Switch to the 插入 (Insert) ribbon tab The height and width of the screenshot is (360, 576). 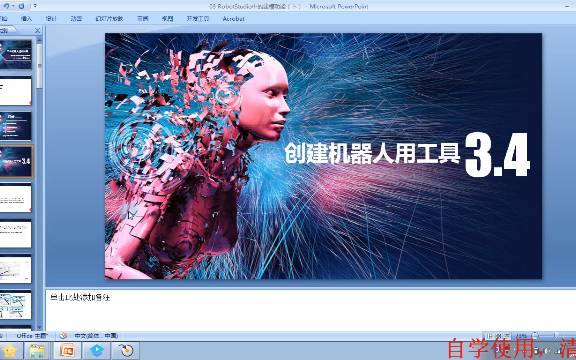[26, 18]
